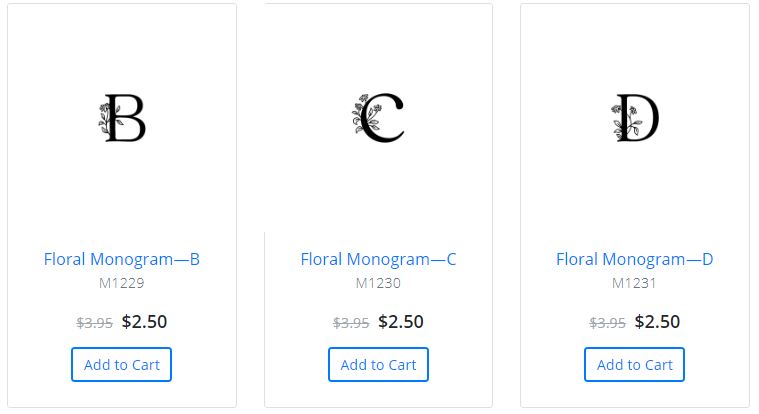
Task: Click the crossed-out $3.95 price for Monogram C
Action: click(x=351, y=322)
